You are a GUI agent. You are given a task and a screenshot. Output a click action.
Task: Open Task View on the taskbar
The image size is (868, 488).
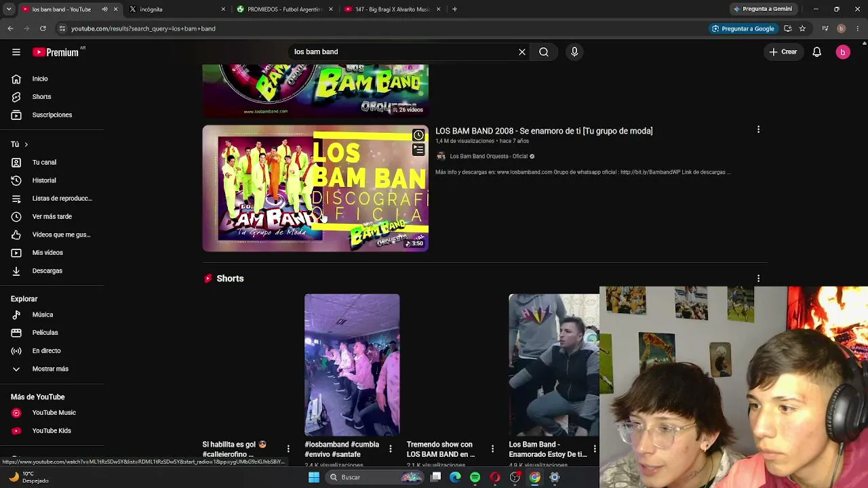pos(436,477)
